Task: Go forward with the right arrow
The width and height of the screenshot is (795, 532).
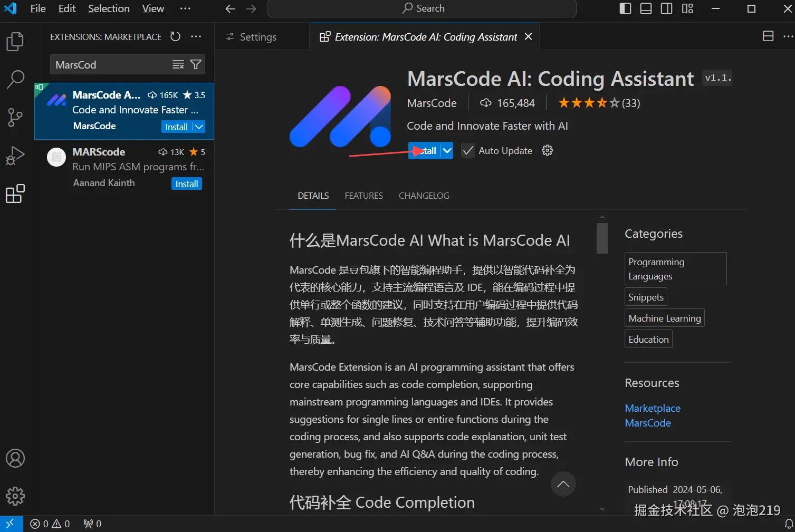Action: 251,8
